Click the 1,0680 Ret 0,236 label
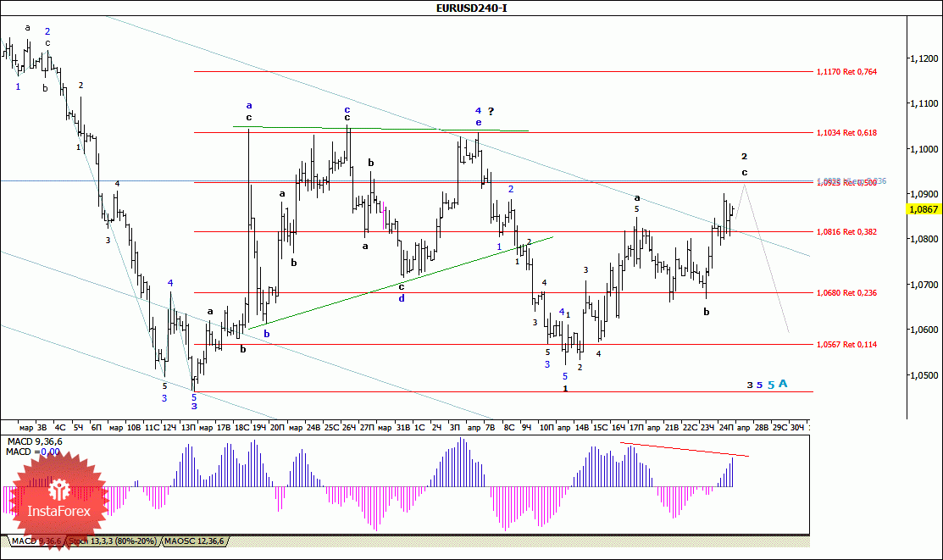The width and height of the screenshot is (943, 560). (846, 293)
